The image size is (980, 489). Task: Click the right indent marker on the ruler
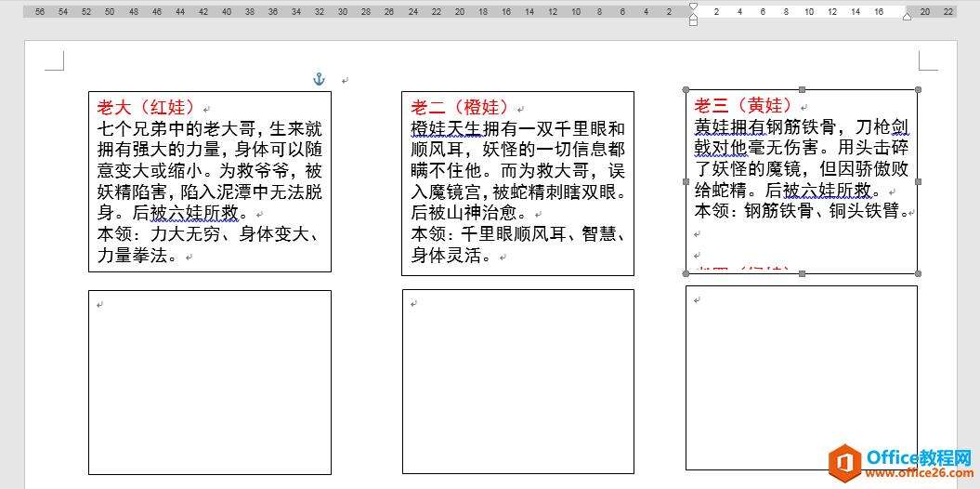(908, 16)
